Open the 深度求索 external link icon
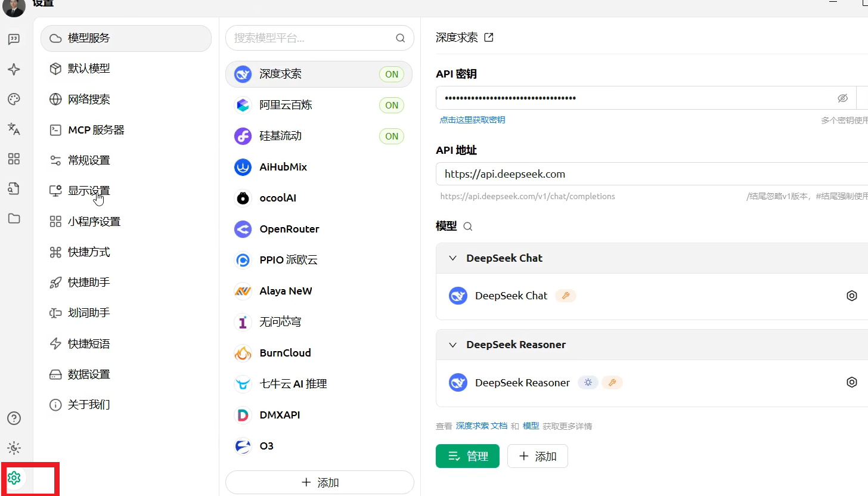This screenshot has height=496, width=868. coord(489,38)
